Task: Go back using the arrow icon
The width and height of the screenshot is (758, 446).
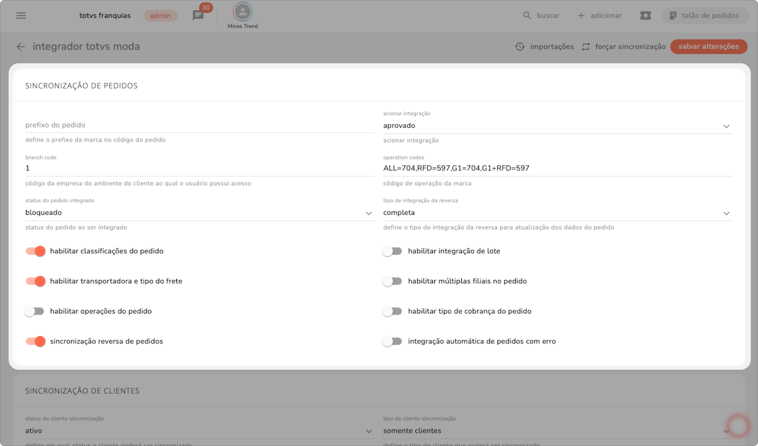Action: [20, 47]
